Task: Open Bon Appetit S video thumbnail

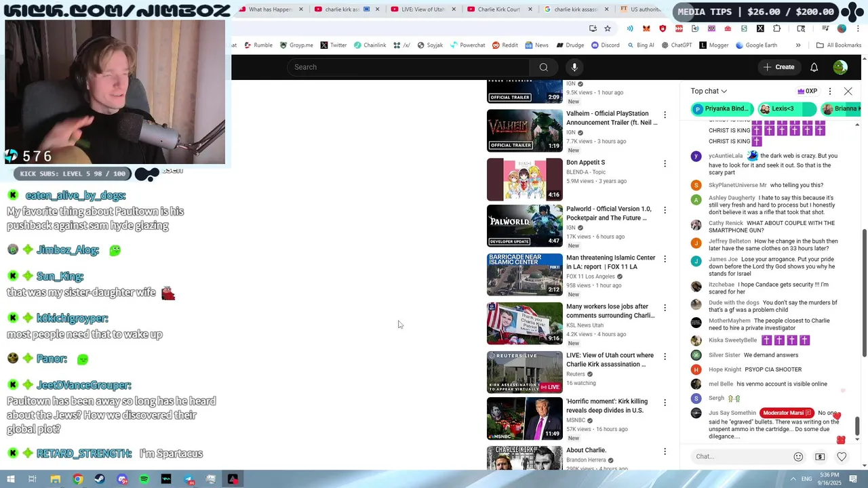Action: pos(524,180)
